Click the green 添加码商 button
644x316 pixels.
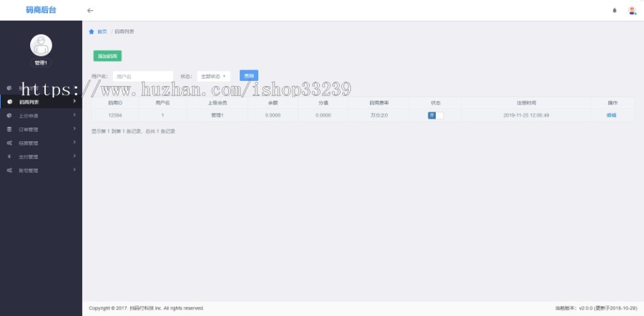pyautogui.click(x=107, y=56)
